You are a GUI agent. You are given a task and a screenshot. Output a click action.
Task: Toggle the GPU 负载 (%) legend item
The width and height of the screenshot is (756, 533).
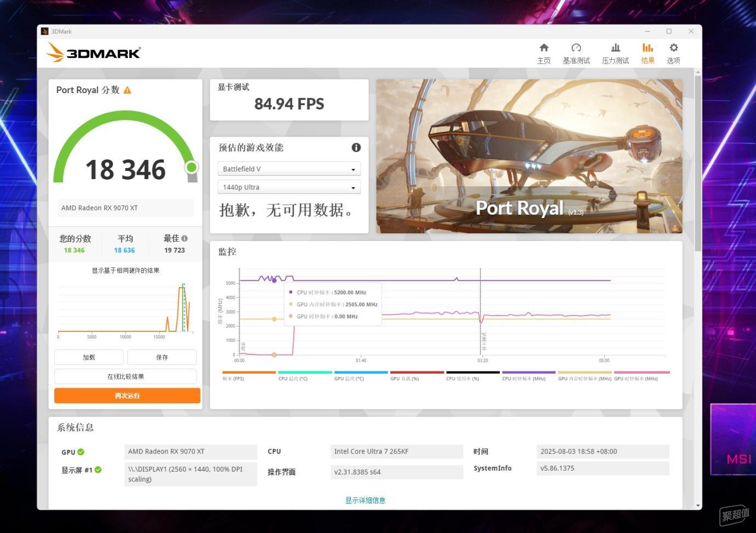(417, 375)
